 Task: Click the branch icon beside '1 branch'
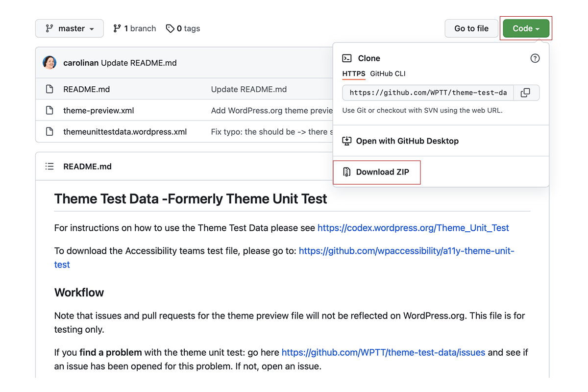pyautogui.click(x=117, y=28)
